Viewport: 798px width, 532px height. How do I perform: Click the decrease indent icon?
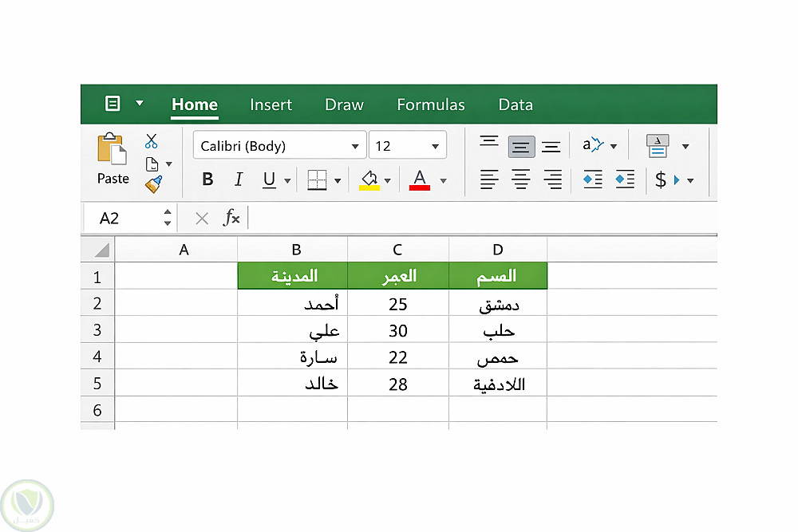pos(592,179)
